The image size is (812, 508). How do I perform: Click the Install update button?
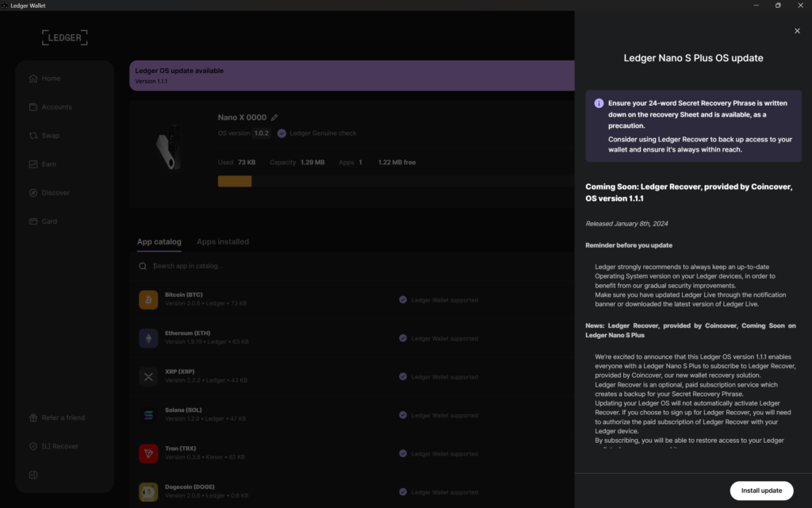pos(761,491)
